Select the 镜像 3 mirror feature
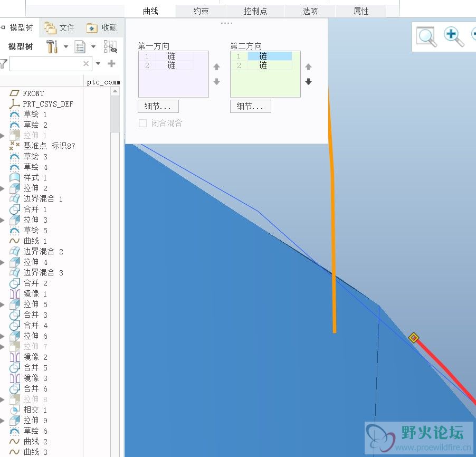476x457 pixels. (28, 378)
